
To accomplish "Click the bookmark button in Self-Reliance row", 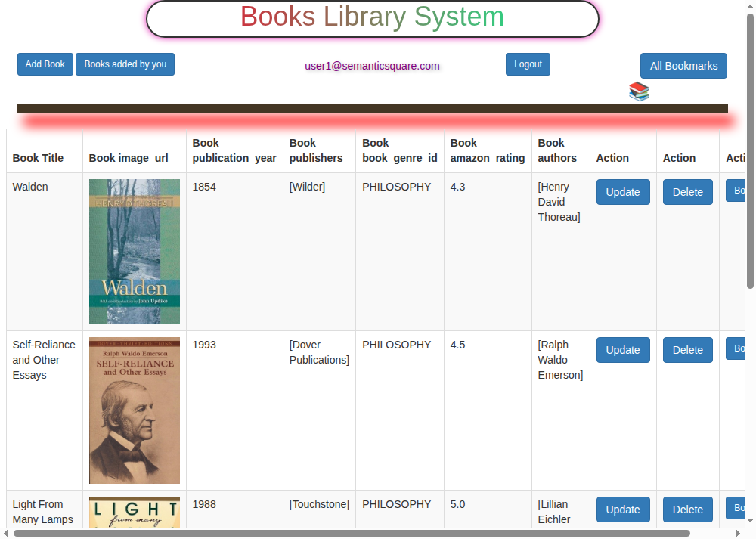I will (736, 348).
